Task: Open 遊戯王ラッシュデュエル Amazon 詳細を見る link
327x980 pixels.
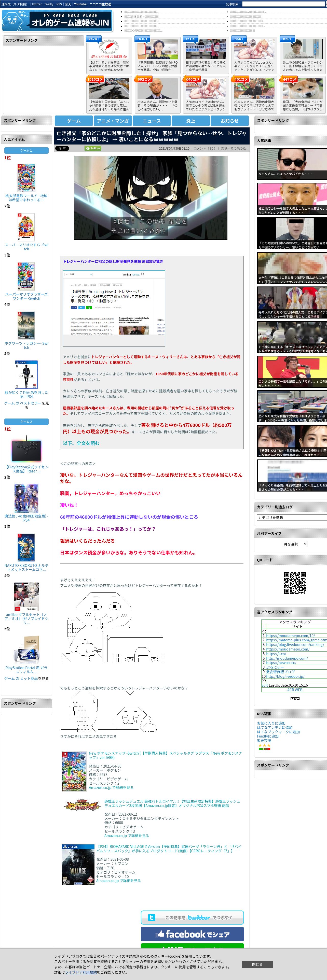Action: (126, 836)
